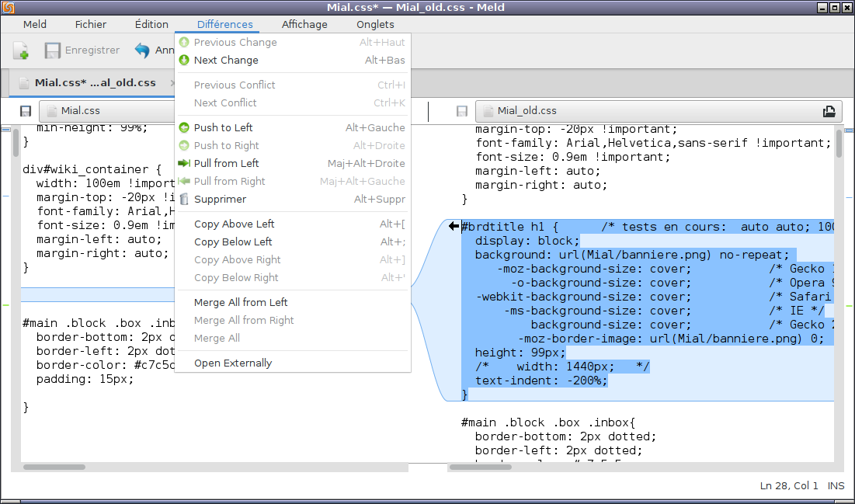
Task: Click the Enregistrer save toolbar button
Action: pyautogui.click(x=82, y=50)
